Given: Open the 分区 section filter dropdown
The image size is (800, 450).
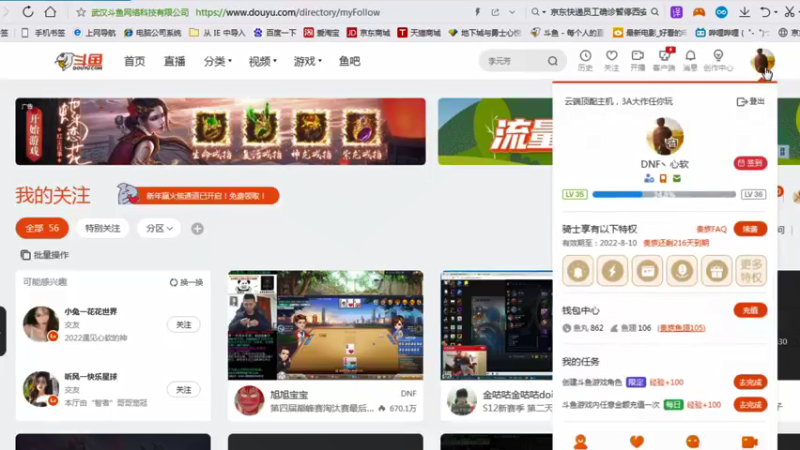Looking at the screenshot, I should click(159, 229).
